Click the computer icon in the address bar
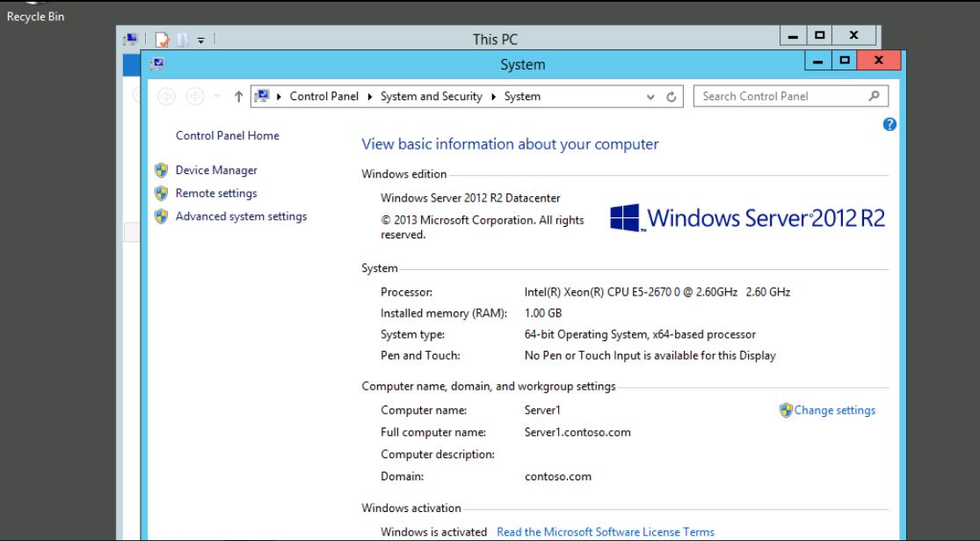 [263, 96]
